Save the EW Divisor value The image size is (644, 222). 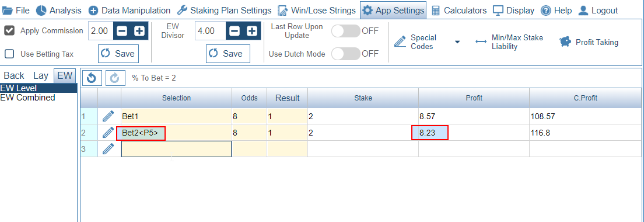point(228,53)
